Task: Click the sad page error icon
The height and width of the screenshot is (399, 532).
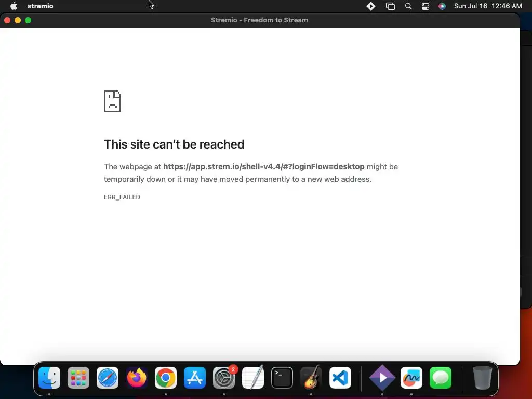Action: (112, 101)
